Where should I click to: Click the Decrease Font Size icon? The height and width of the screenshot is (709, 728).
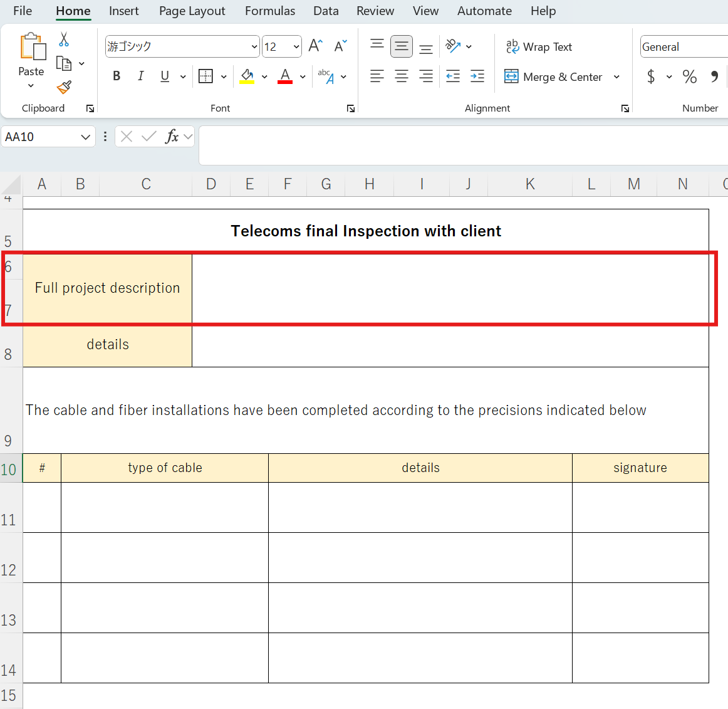(340, 46)
